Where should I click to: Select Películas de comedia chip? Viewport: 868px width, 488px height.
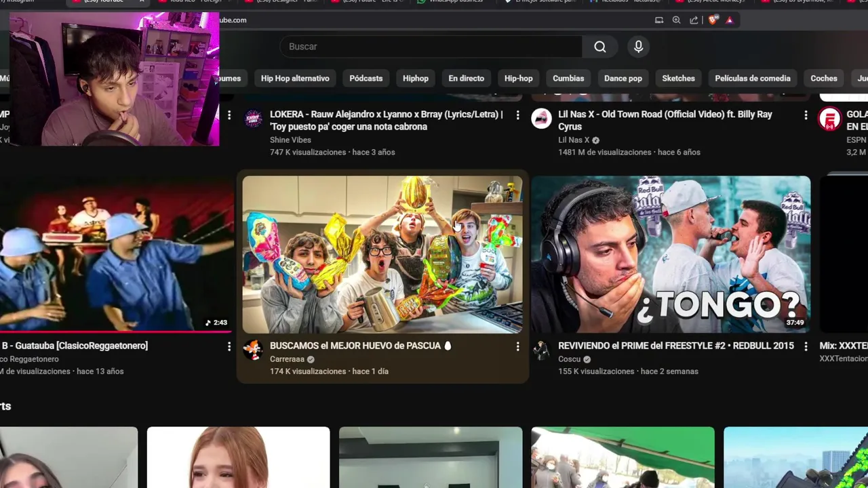pyautogui.click(x=753, y=79)
